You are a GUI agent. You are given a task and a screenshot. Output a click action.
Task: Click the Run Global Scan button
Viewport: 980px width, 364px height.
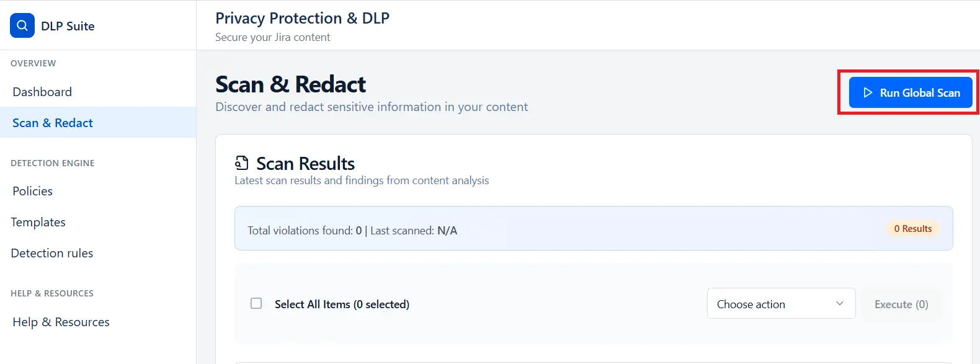909,92
